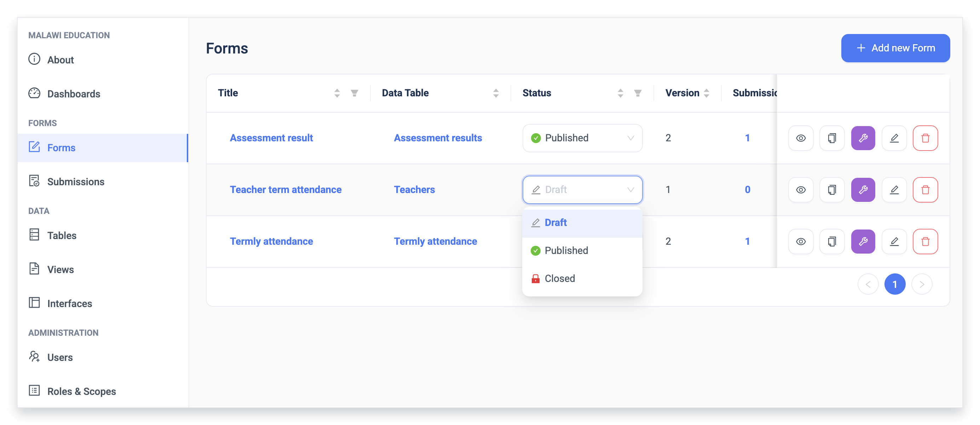
Task: Sort the Data Table column
Action: click(x=496, y=93)
